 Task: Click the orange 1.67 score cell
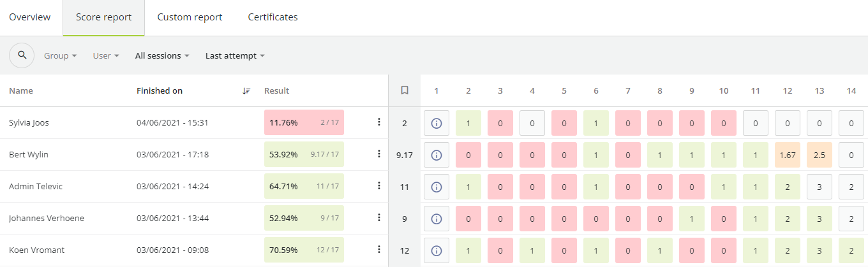(788, 155)
